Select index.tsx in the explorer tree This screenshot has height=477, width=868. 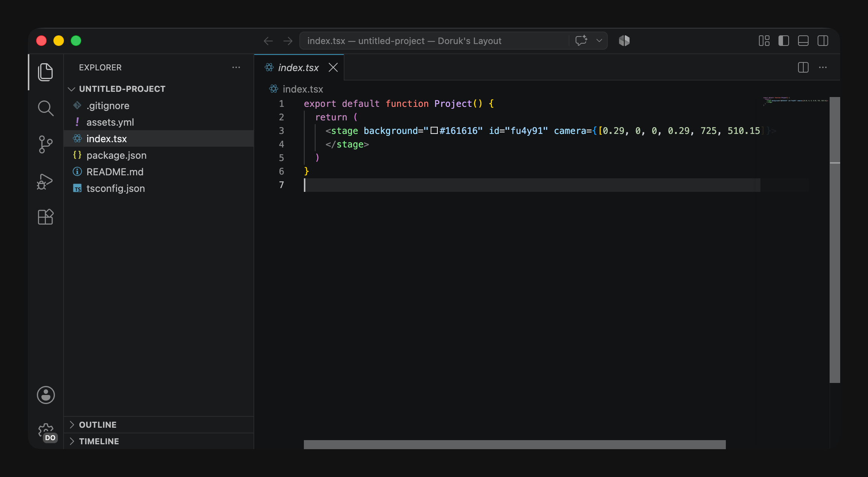(159, 139)
